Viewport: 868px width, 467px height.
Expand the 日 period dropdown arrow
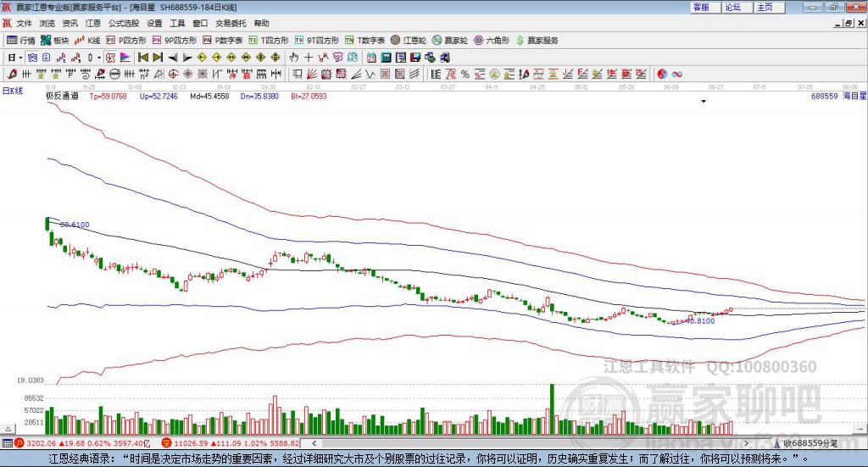click(x=20, y=58)
